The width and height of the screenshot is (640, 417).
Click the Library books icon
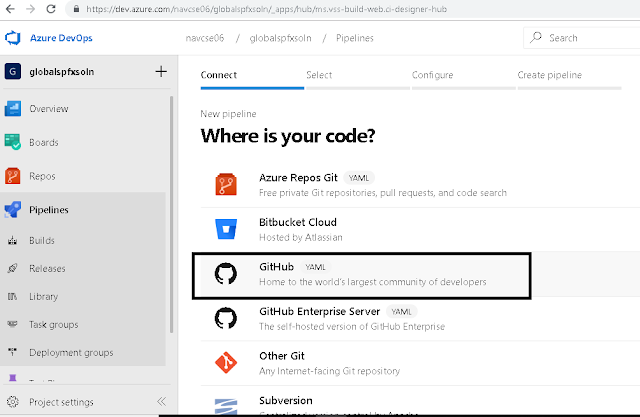coord(13,296)
